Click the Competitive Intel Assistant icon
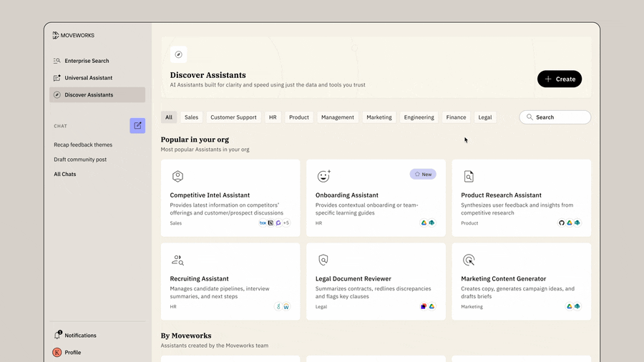This screenshot has height=362, width=644. [x=177, y=177]
